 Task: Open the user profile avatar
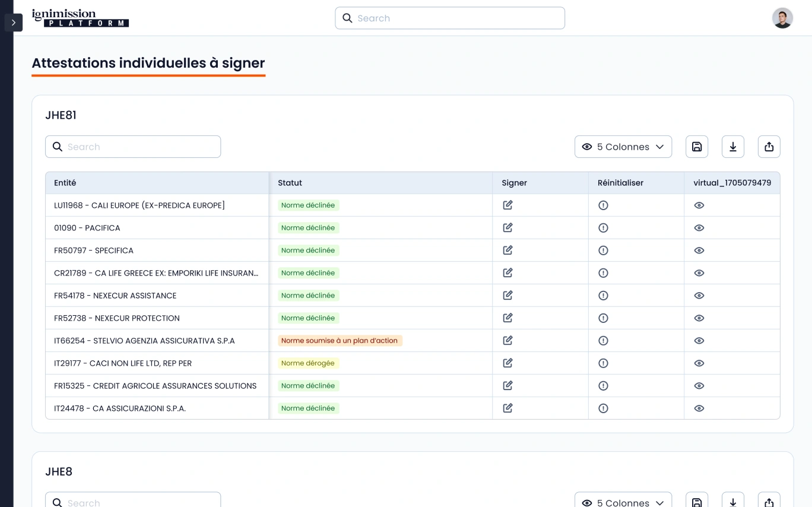(x=782, y=18)
